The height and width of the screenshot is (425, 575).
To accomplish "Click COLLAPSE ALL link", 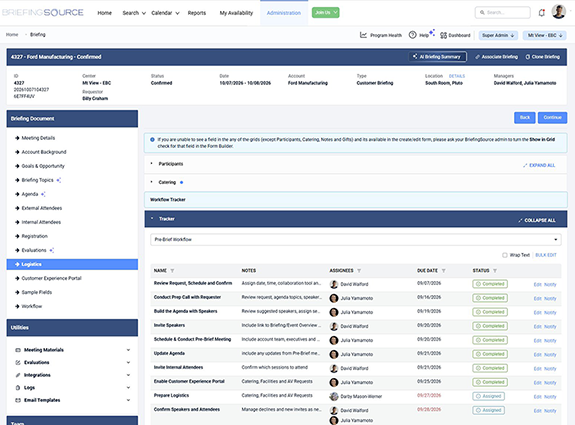I will point(537,220).
